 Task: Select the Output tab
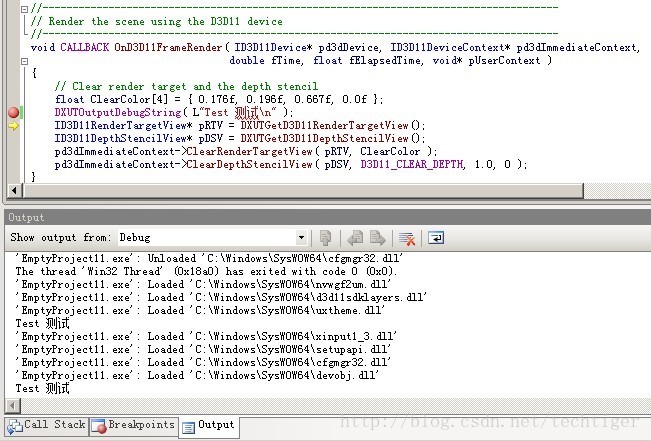coord(209,426)
